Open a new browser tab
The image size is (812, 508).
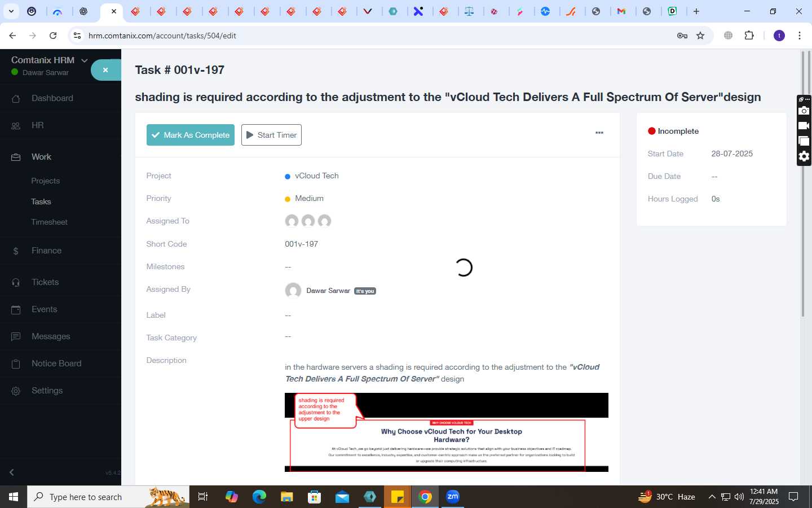(x=696, y=11)
